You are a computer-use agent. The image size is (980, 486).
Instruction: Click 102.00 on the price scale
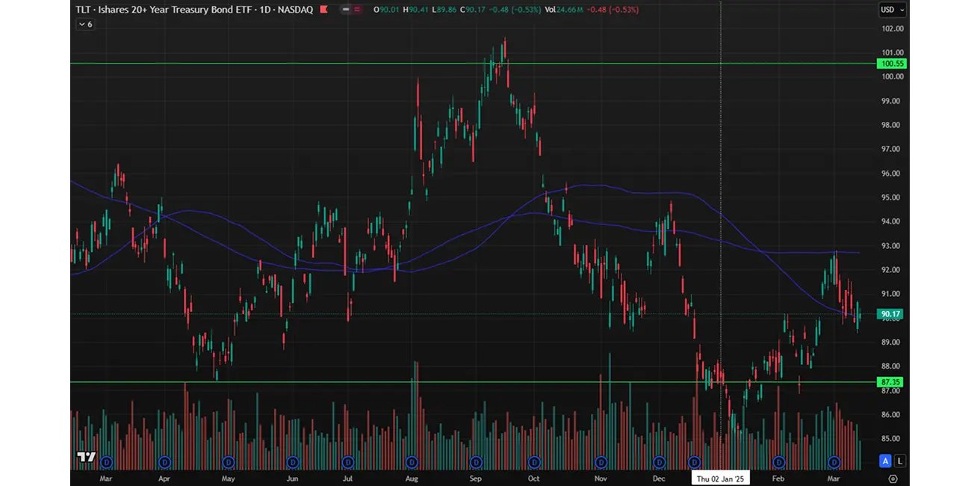892,28
